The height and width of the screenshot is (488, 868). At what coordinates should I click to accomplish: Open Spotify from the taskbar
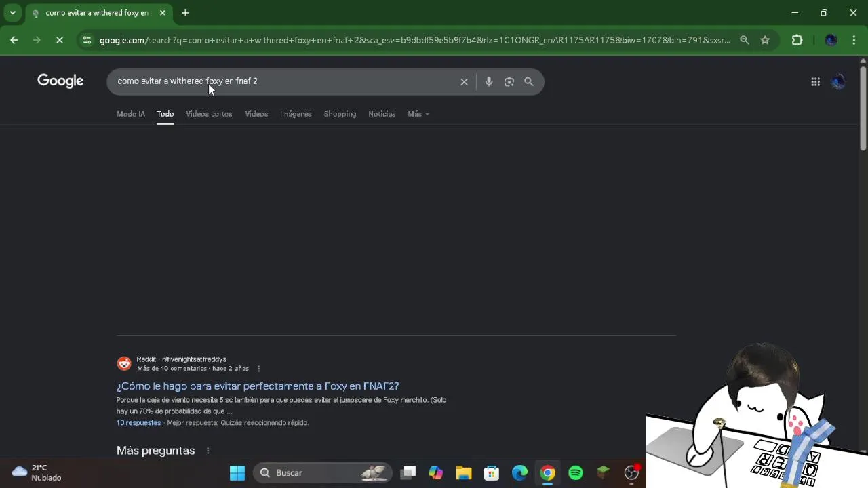(576, 473)
